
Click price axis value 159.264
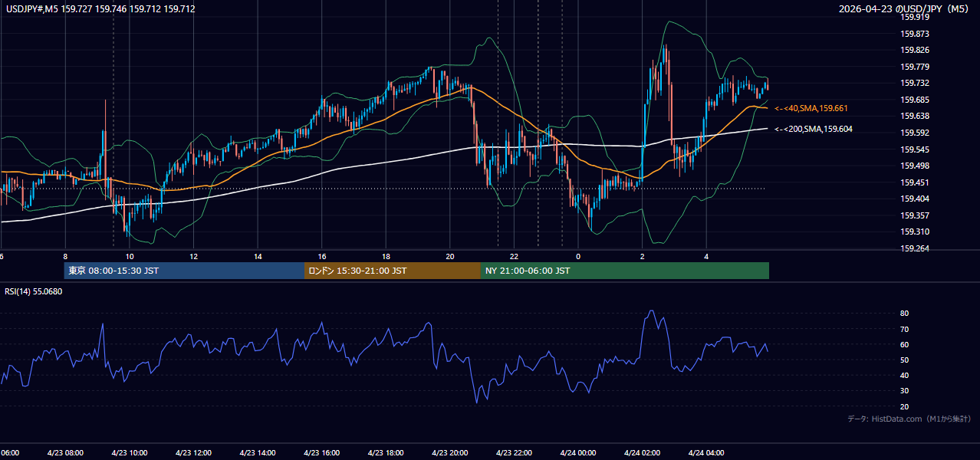click(915, 248)
